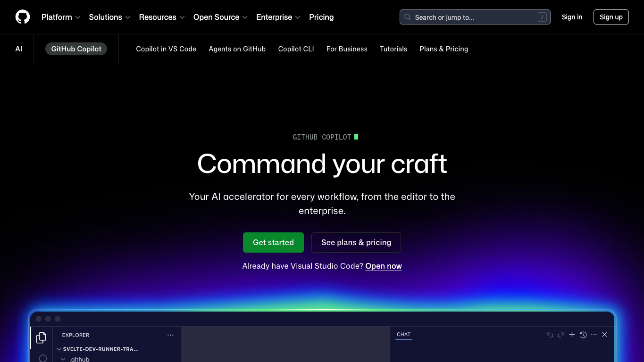The image size is (644, 362).
Task: Open the Explorer files icon in the editor
Action: tap(42, 337)
